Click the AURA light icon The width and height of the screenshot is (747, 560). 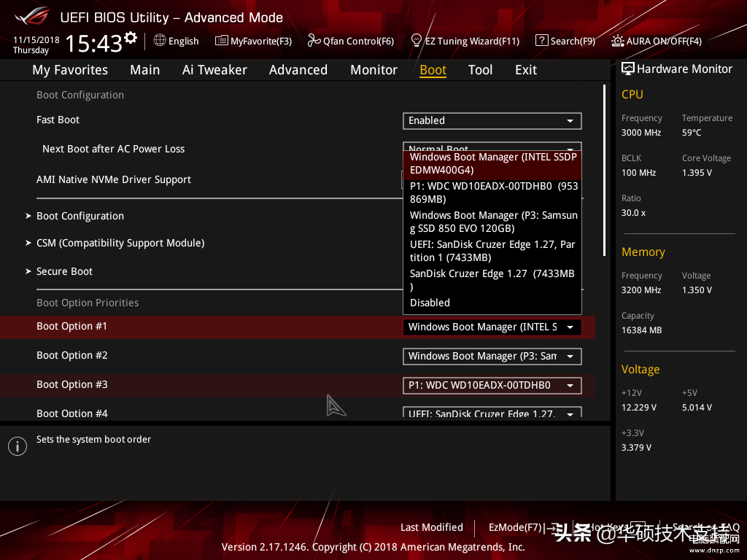(617, 41)
